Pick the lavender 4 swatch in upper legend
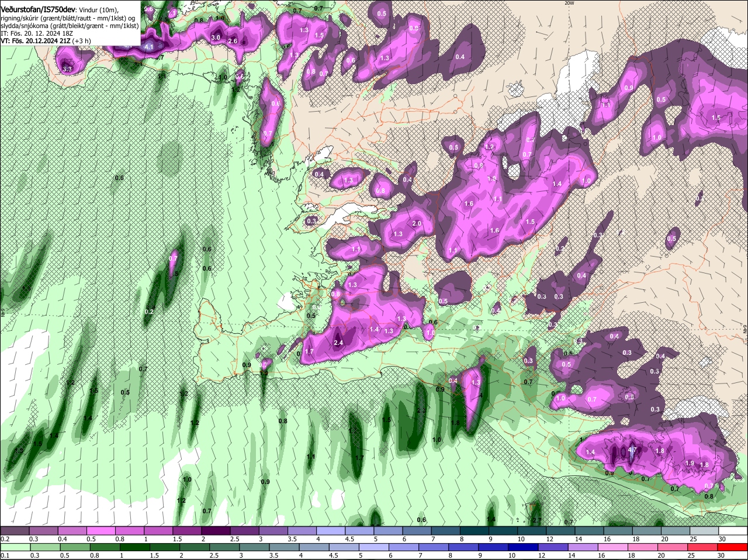Image resolution: width=748 pixels, height=560 pixels. click(x=330, y=531)
